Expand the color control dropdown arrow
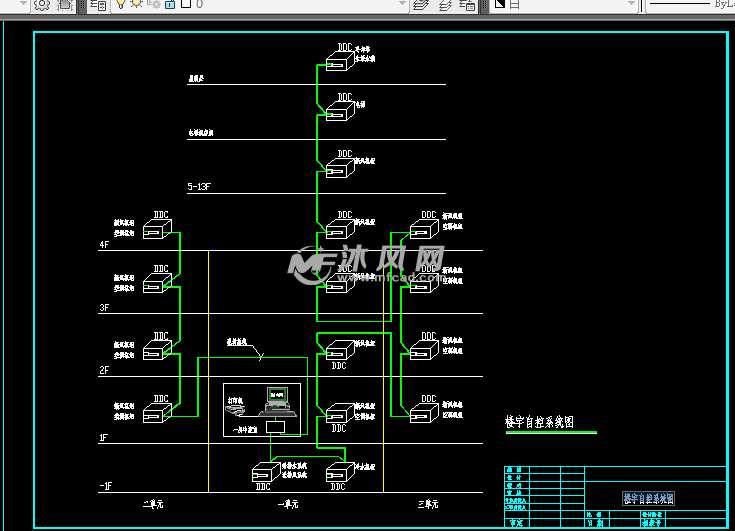This screenshot has height=531, width=735. pyautogui.click(x=631, y=3)
